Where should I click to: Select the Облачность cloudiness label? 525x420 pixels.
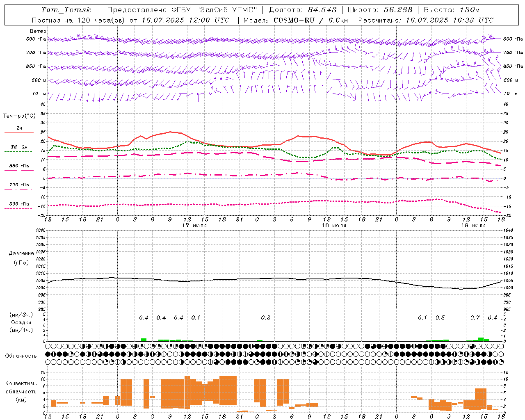tap(21, 356)
